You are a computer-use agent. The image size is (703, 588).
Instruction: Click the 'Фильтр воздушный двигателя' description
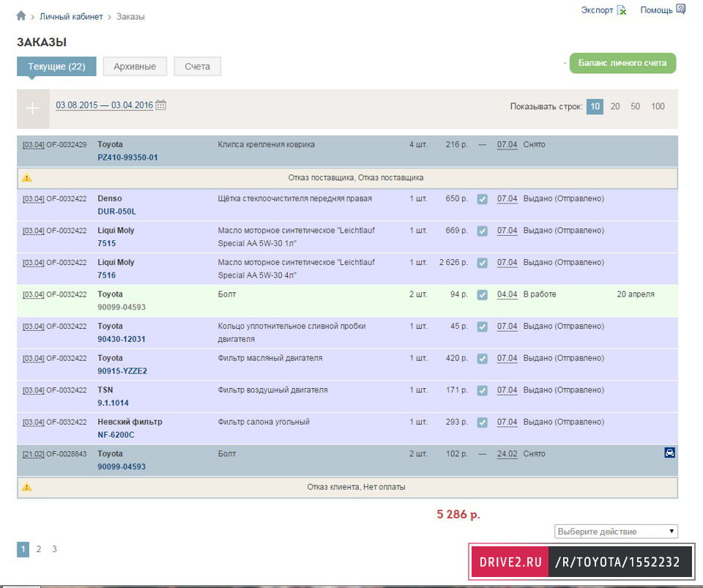272,390
